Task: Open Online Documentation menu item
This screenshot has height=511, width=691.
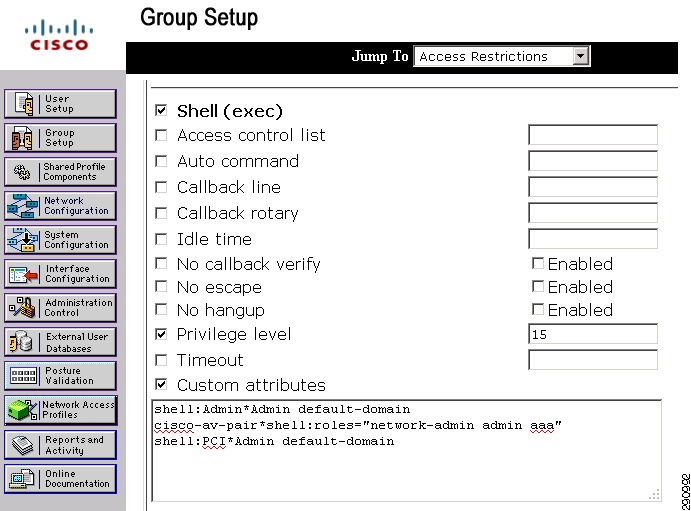Action: coord(60,479)
